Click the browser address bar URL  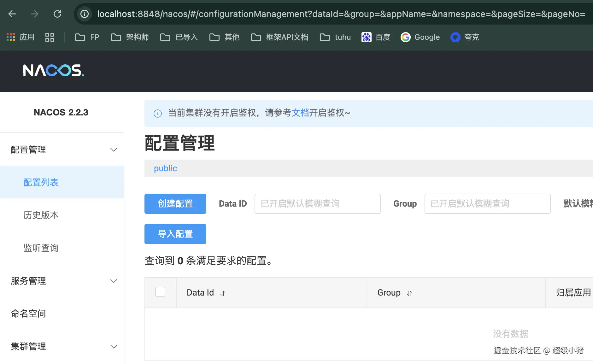click(341, 14)
